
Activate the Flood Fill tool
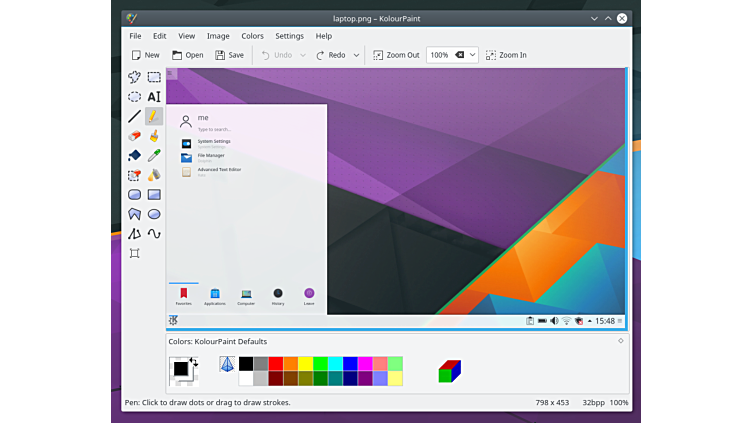(134, 156)
